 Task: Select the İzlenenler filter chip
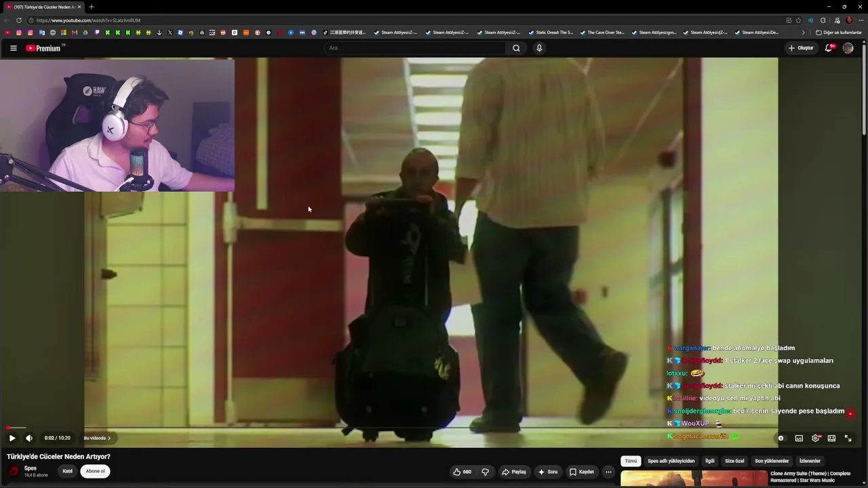[x=810, y=461]
